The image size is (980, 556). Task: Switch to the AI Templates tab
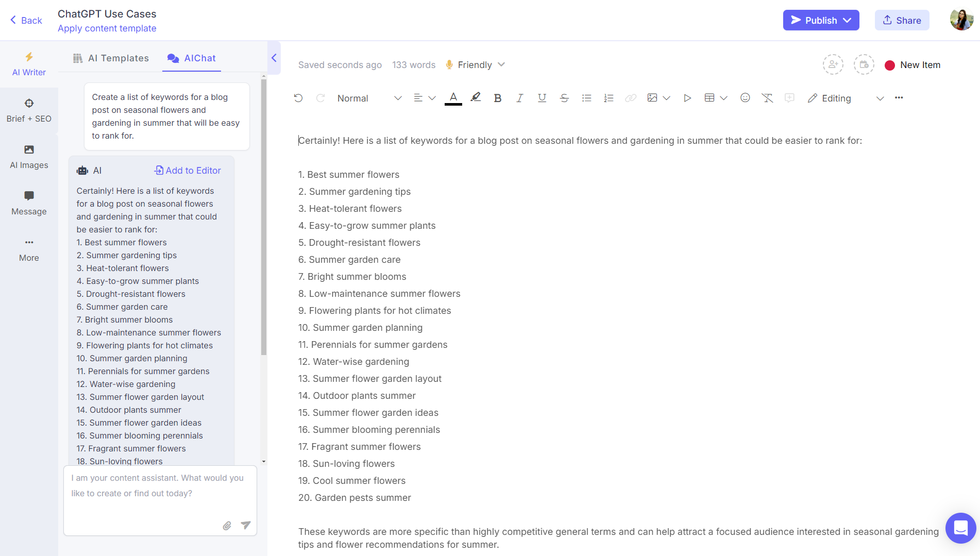click(x=110, y=58)
